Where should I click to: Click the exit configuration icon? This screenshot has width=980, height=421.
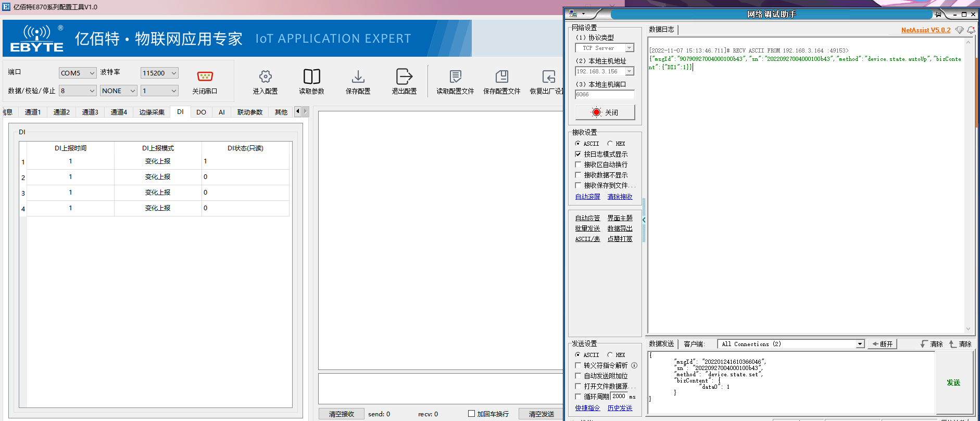click(x=404, y=76)
